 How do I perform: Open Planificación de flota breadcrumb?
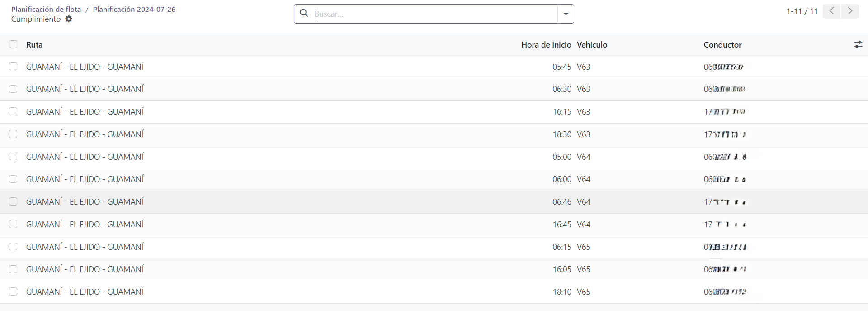pos(46,9)
